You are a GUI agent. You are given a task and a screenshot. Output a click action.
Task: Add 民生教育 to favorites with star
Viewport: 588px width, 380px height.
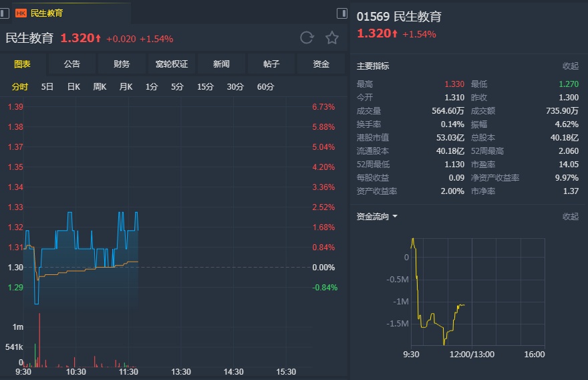click(332, 37)
